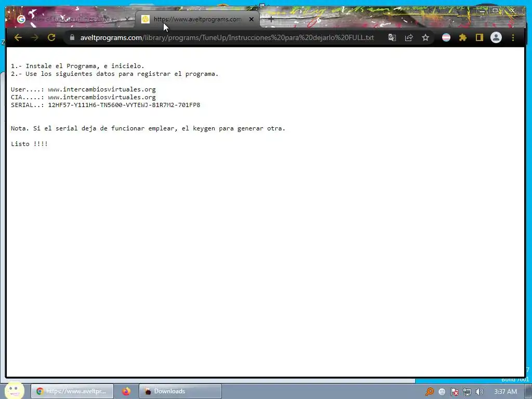Open the Action Center flag icon
The width and height of the screenshot is (532, 399).
click(x=454, y=392)
